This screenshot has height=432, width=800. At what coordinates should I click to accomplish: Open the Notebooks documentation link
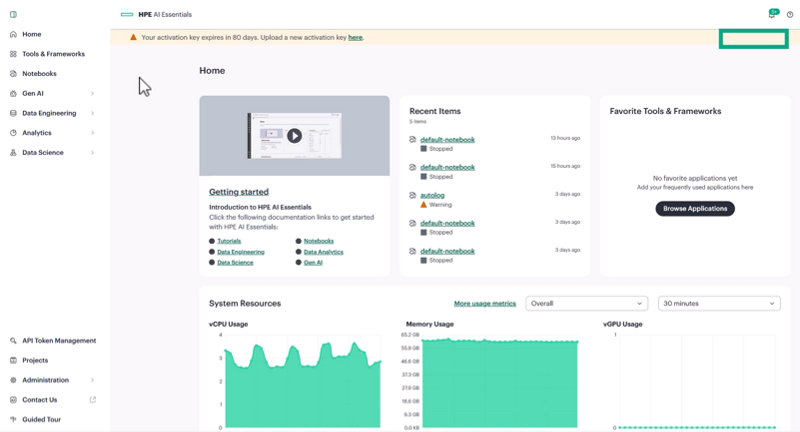[319, 241]
